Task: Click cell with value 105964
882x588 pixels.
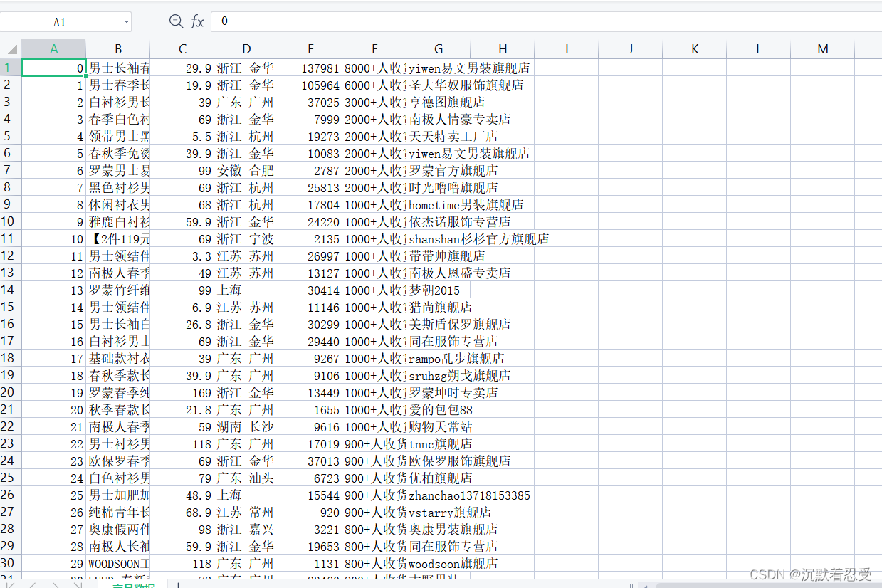Action: coord(310,85)
